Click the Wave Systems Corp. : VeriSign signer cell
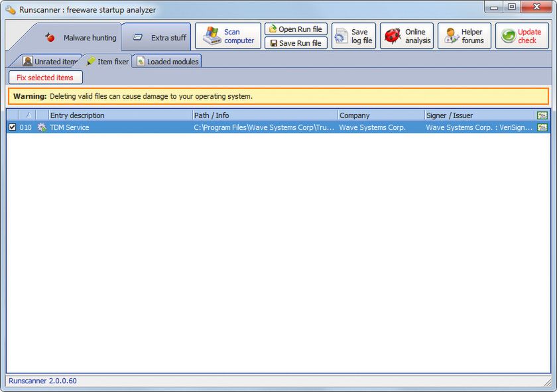The width and height of the screenshot is (557, 392). [479, 127]
